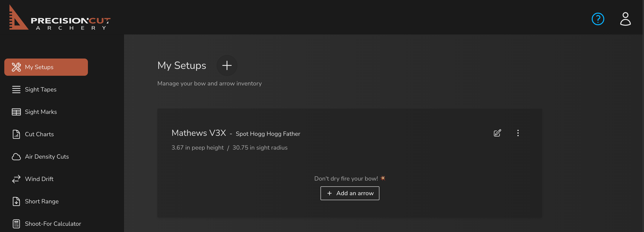
Task: Navigate to Air Density Cuts
Action: 46,156
